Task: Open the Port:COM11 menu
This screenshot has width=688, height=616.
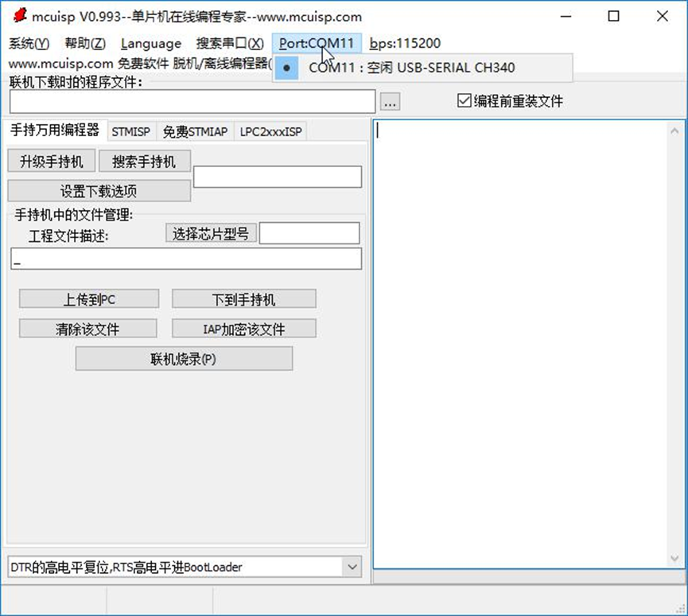Action: [317, 44]
